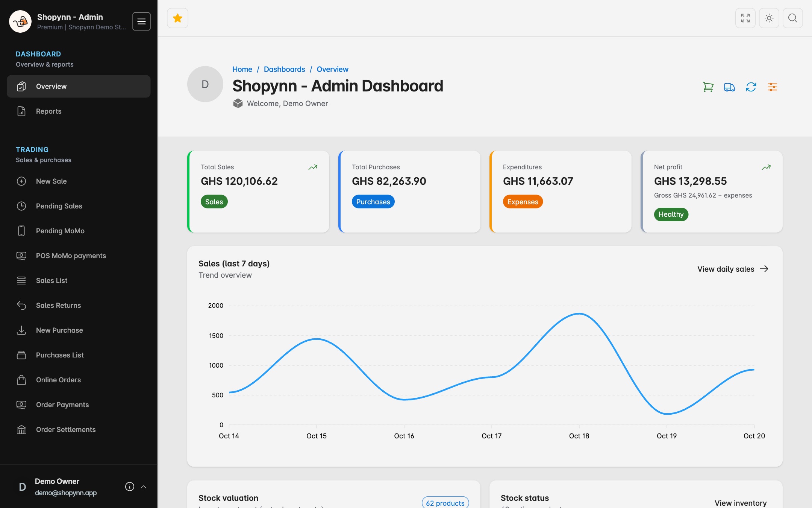Screen dimensions: 812x508
Task: Click the green Healthy badge
Action: [x=671, y=214]
